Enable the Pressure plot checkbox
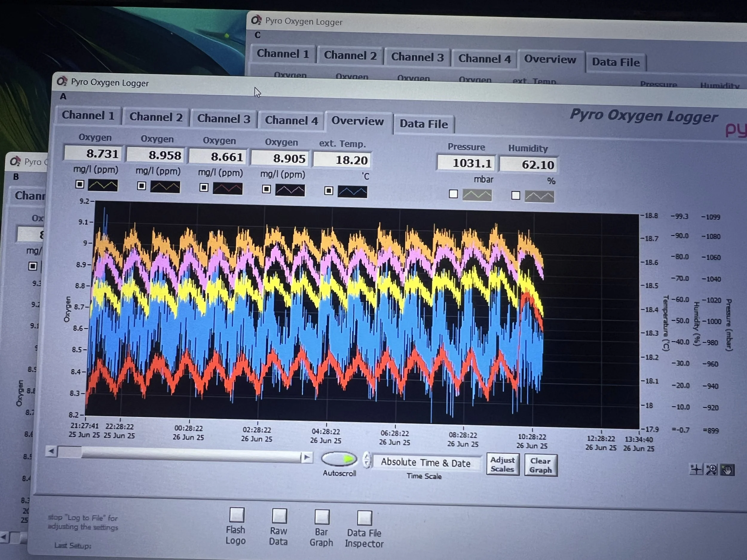The image size is (747, 560). (453, 194)
